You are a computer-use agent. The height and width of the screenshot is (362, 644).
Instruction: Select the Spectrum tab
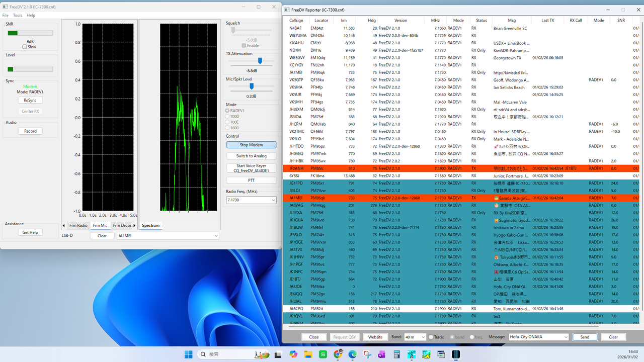(x=150, y=225)
